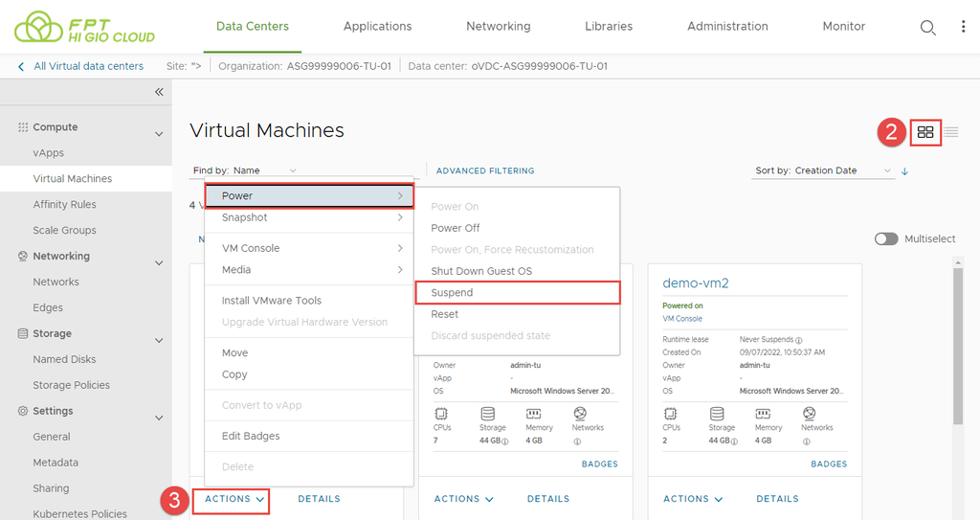Open the vertical three-dot menu
Viewport: 980px width, 520px height.
click(x=963, y=27)
